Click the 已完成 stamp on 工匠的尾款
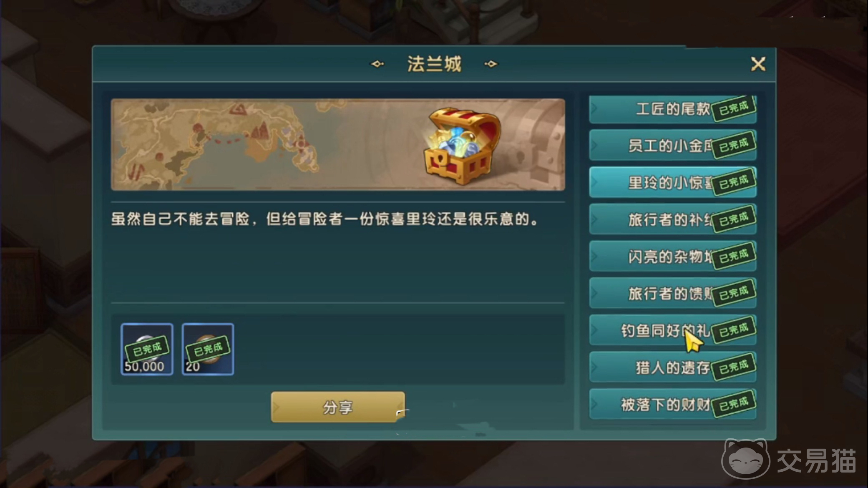 pos(734,108)
